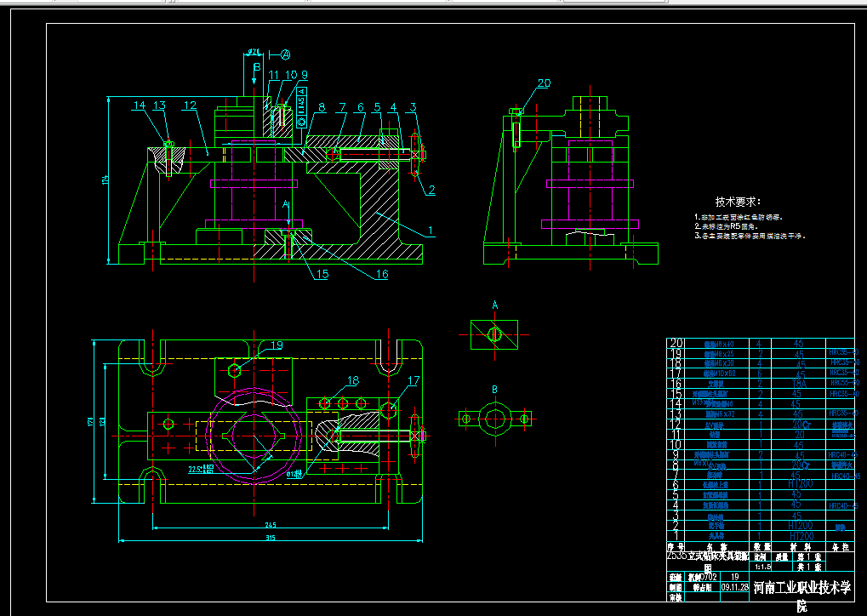This screenshot has height=616, width=867.
Task: Click the 技术要求 heading text
Action: (x=736, y=202)
